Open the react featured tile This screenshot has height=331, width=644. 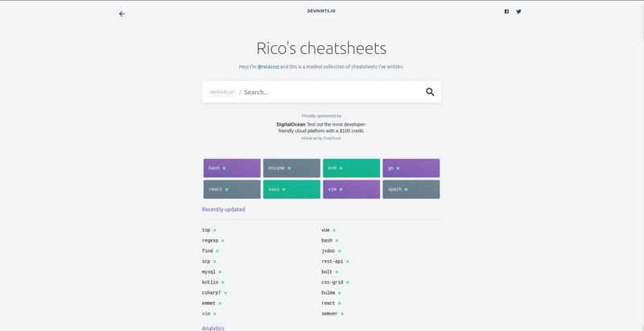[232, 189]
